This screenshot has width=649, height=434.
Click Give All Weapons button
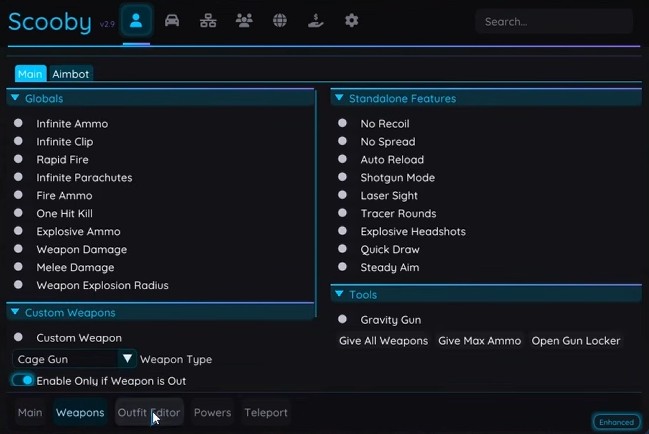[383, 340]
